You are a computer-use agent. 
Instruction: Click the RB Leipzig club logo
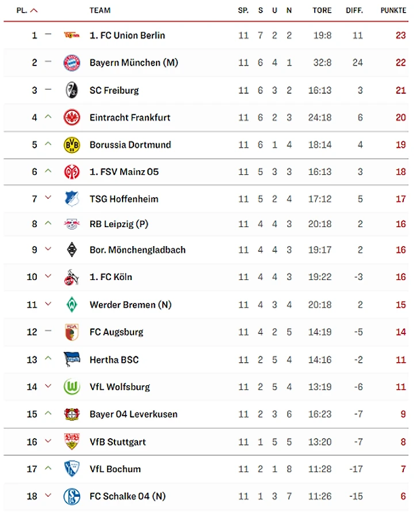71,224
